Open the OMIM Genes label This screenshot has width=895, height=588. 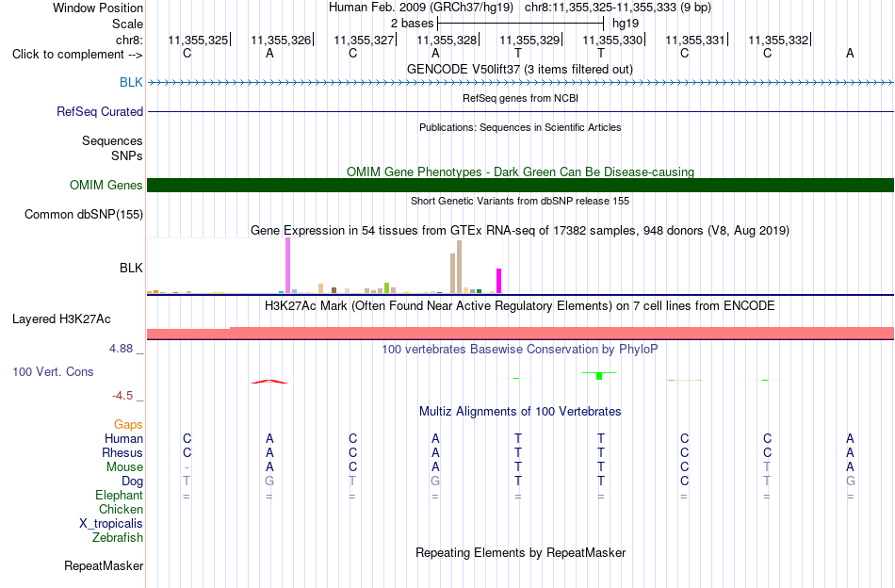(x=106, y=185)
